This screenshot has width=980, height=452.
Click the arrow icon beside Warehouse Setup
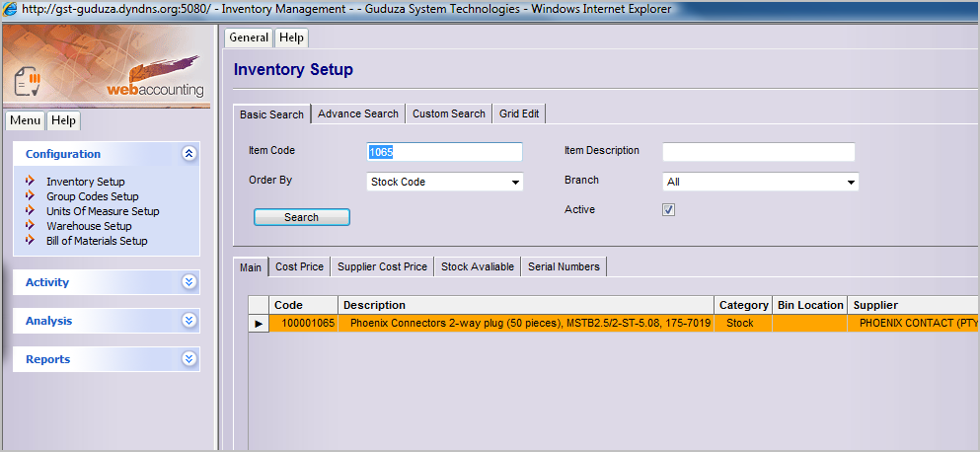(31, 226)
